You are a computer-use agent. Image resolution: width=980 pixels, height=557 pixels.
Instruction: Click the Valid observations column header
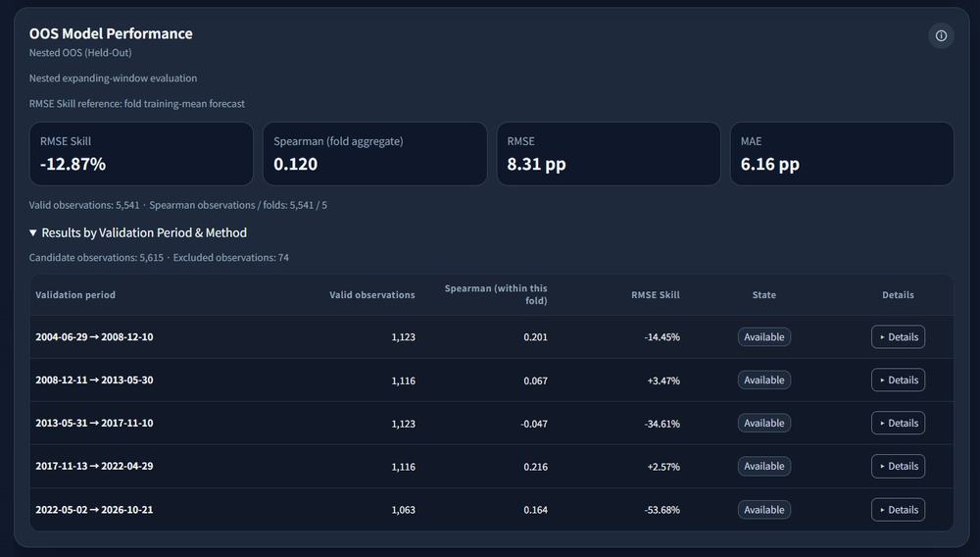pyautogui.click(x=371, y=295)
